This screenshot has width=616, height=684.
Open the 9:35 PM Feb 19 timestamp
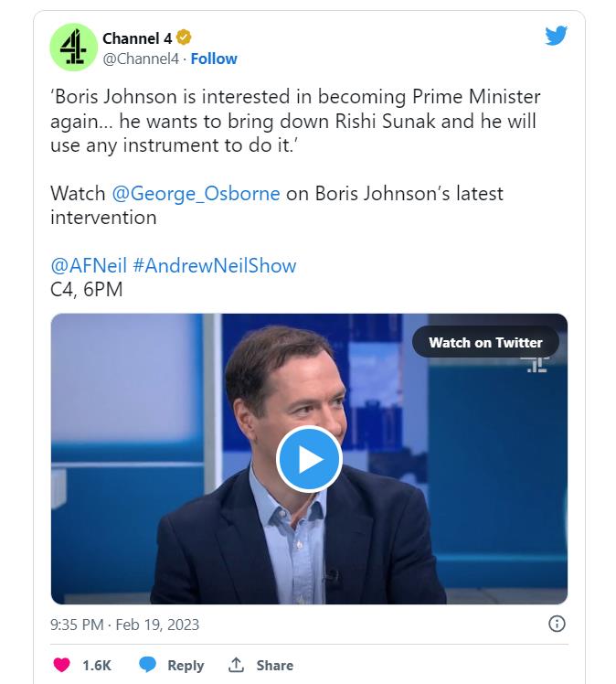click(x=125, y=625)
